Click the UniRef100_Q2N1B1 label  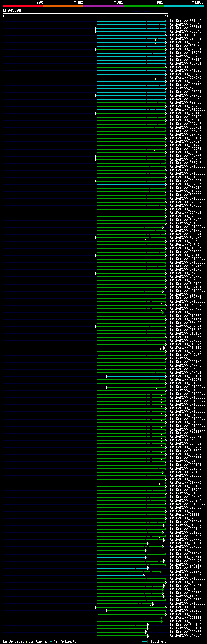pyautogui.click(x=186, y=376)
